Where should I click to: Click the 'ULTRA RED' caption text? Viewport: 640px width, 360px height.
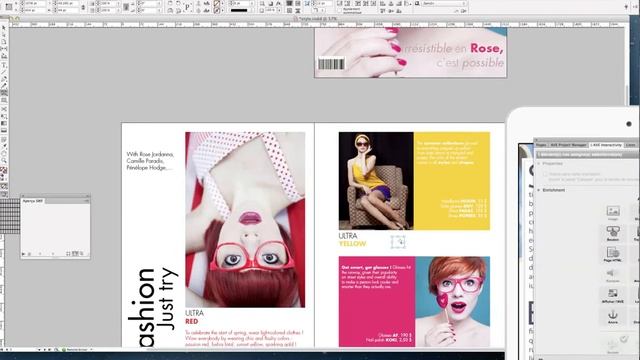pos(194,317)
